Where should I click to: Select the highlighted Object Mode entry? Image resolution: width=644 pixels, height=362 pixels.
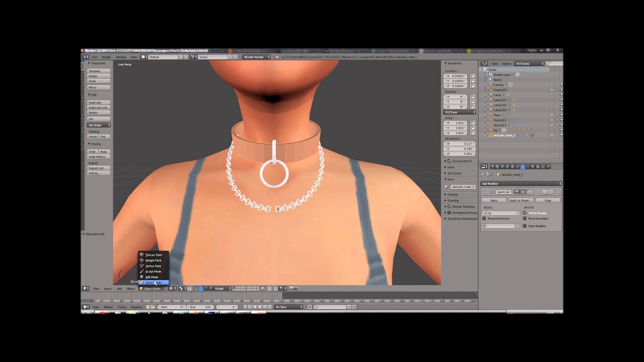pos(153,283)
